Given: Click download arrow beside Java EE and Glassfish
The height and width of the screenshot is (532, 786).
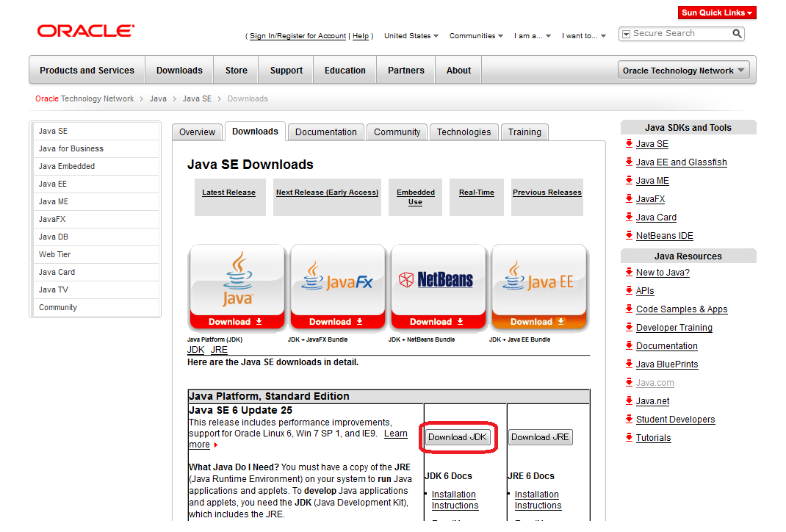Looking at the screenshot, I should [x=629, y=162].
